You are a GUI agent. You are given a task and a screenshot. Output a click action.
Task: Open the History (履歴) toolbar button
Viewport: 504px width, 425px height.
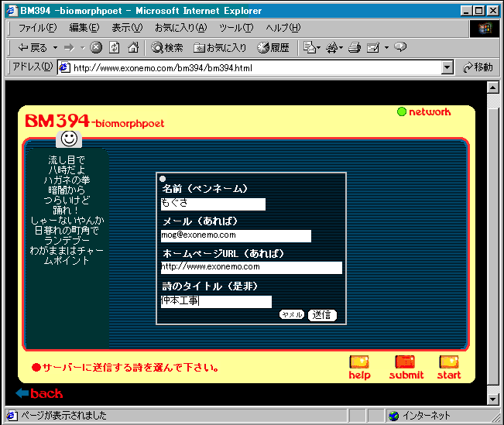[273, 47]
